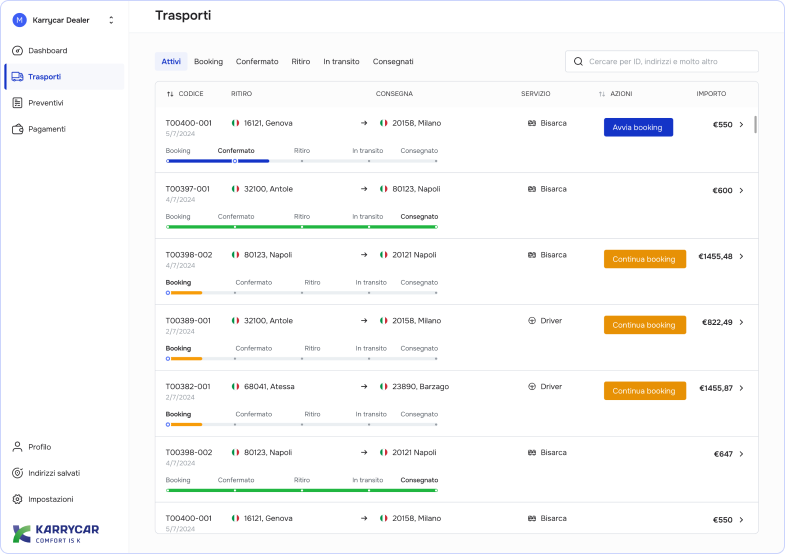
Task: Click the blue progress bar of T00400-001
Action: click(x=217, y=160)
